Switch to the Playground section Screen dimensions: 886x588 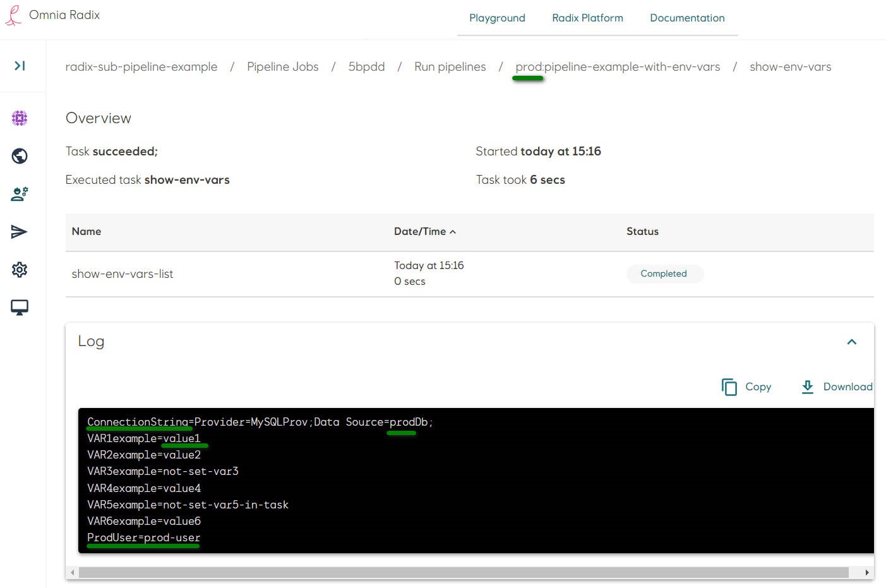pyautogui.click(x=497, y=18)
